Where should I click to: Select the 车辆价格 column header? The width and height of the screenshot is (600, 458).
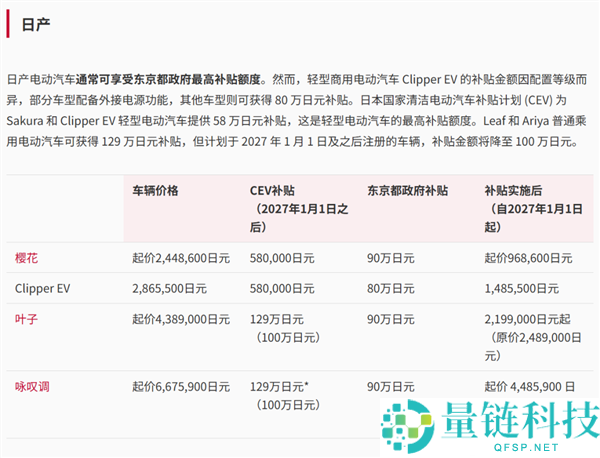tap(155, 191)
